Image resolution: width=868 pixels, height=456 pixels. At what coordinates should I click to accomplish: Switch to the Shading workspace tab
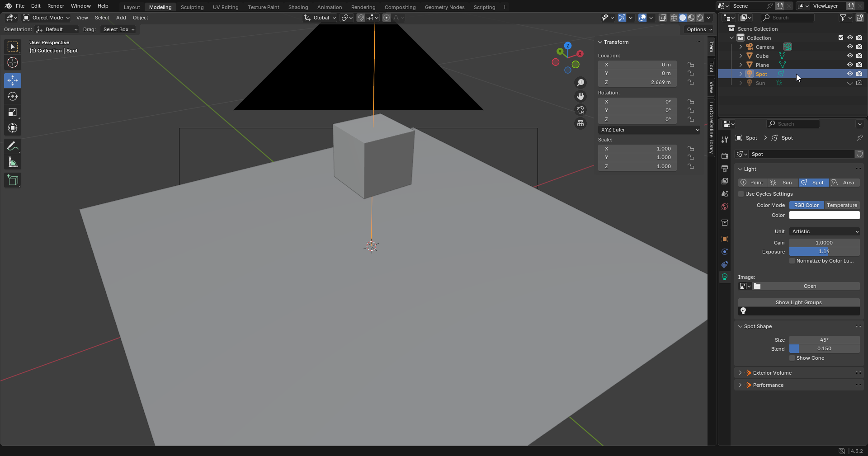click(x=298, y=7)
